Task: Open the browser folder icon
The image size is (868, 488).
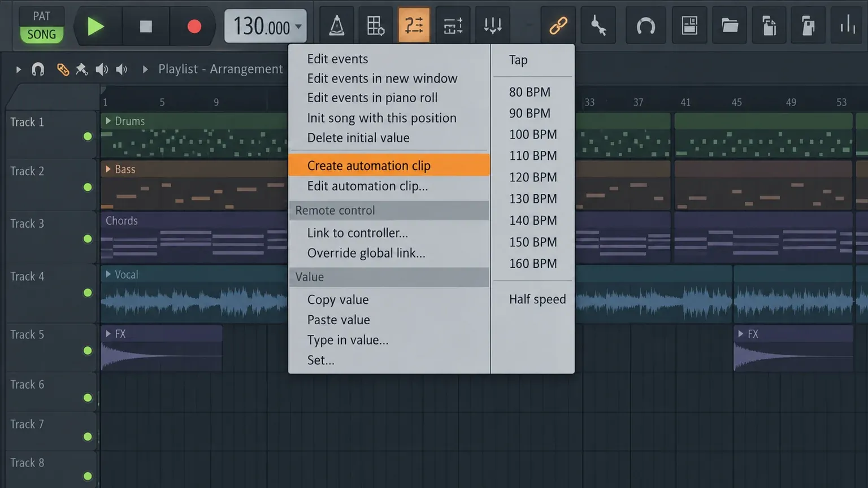Action: [730, 25]
